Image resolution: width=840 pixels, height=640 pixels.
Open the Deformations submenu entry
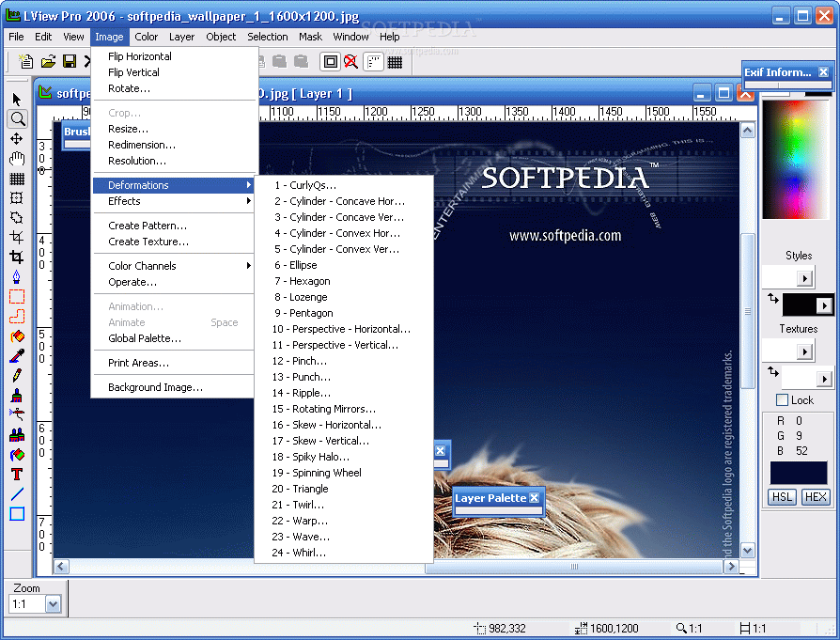point(173,185)
